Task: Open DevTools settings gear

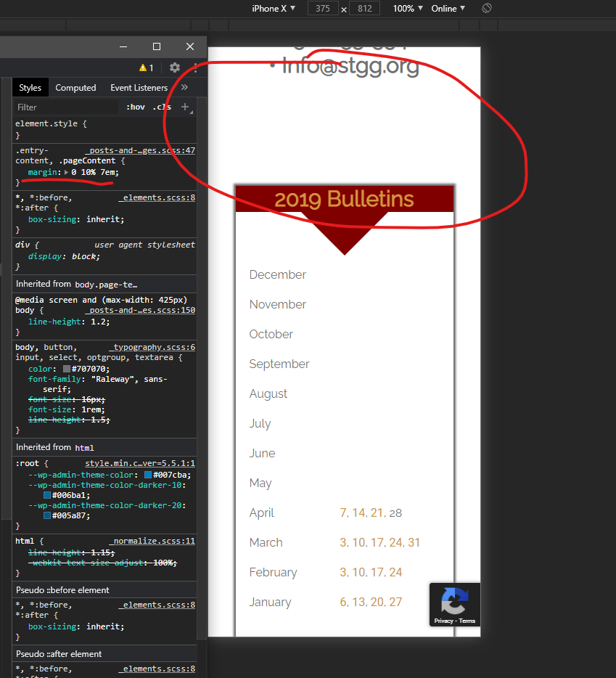Action: [x=175, y=68]
